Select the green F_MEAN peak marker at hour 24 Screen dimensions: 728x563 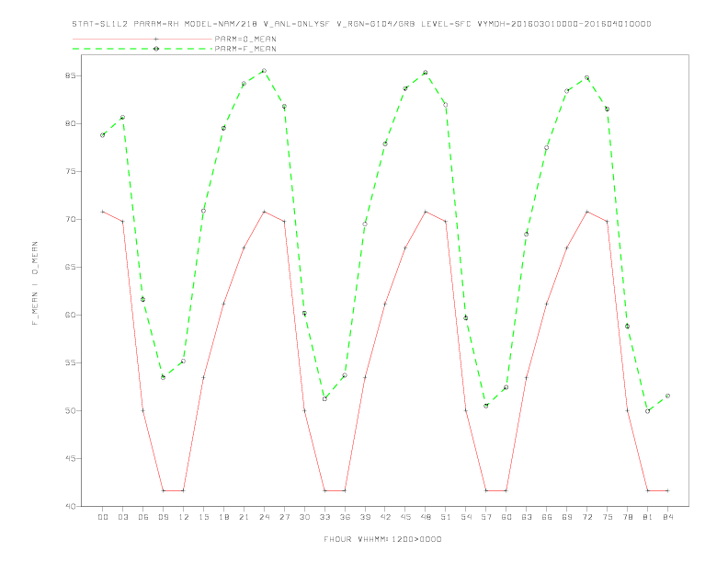pyautogui.click(x=264, y=71)
